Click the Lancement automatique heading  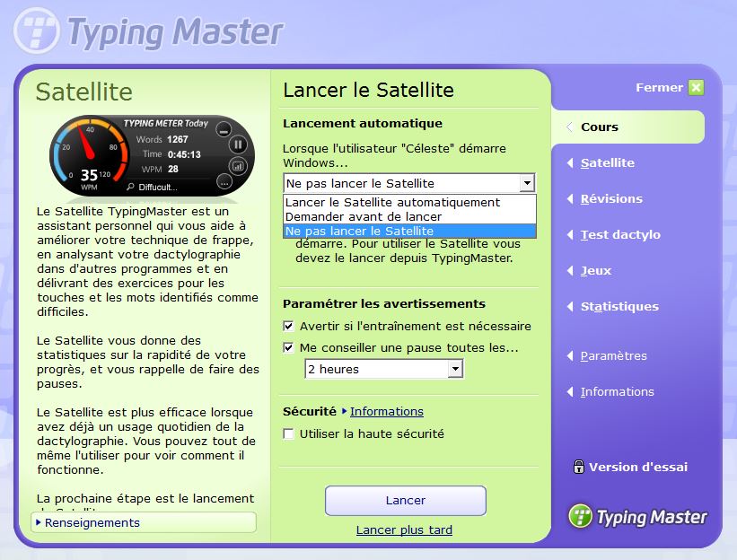pos(363,124)
